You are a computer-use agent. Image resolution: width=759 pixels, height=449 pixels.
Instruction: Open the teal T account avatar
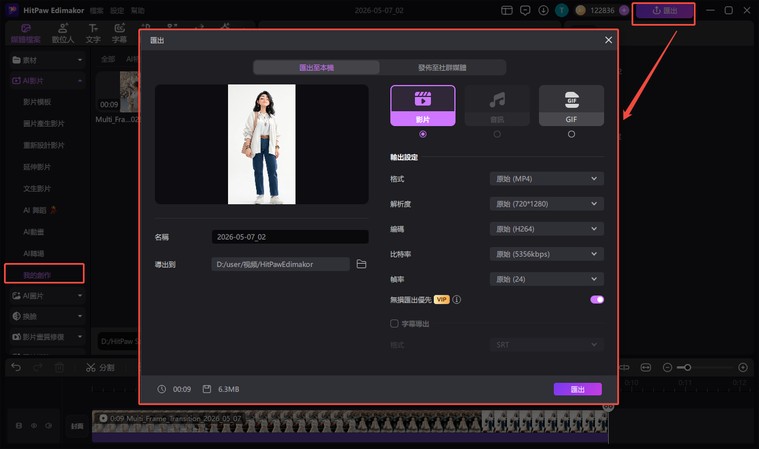point(562,10)
